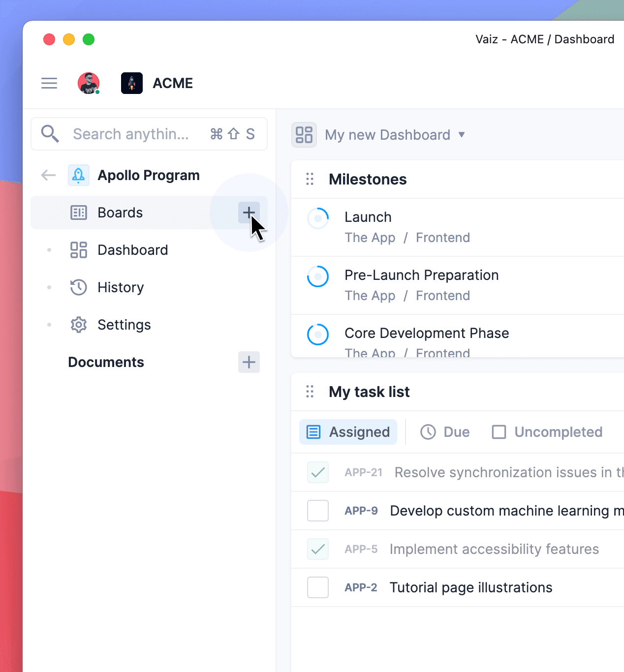Add a new document with plus icon
The height and width of the screenshot is (672, 624).
coord(249,362)
